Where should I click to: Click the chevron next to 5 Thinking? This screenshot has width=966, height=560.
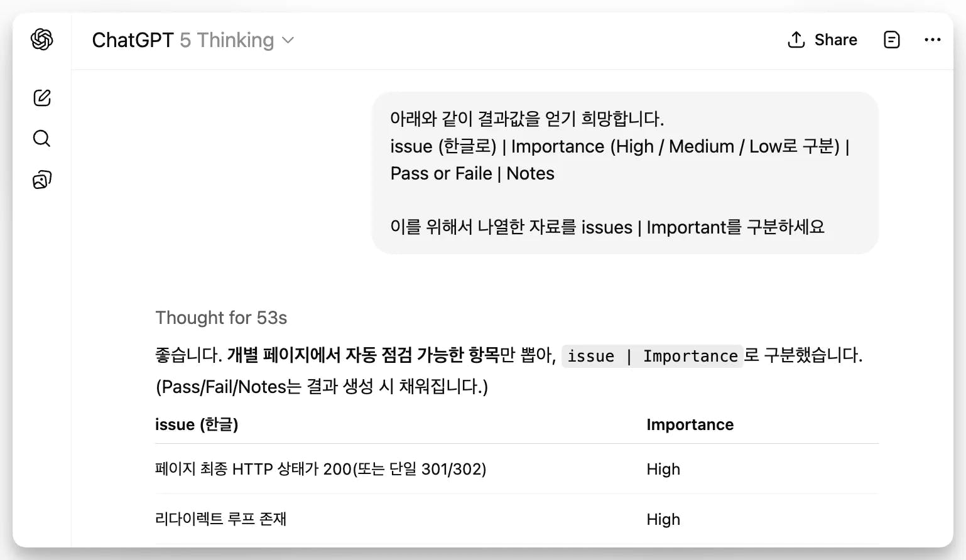288,41
